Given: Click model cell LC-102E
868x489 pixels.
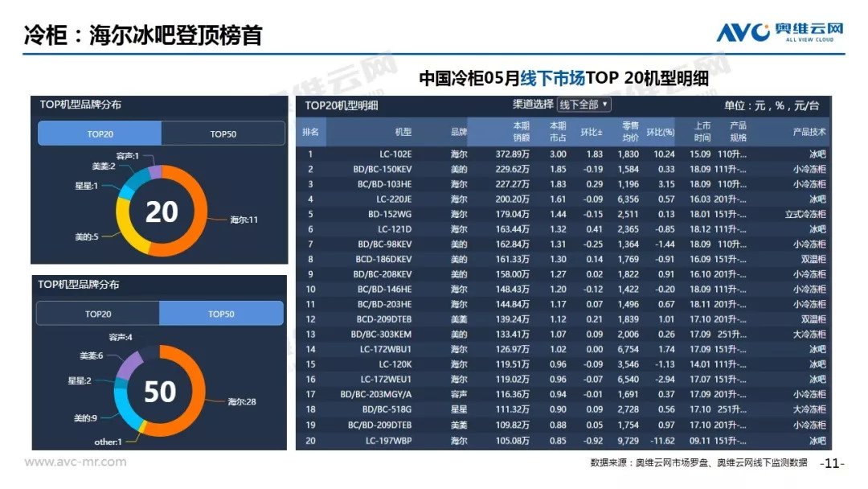Looking at the screenshot, I should coord(395,154).
